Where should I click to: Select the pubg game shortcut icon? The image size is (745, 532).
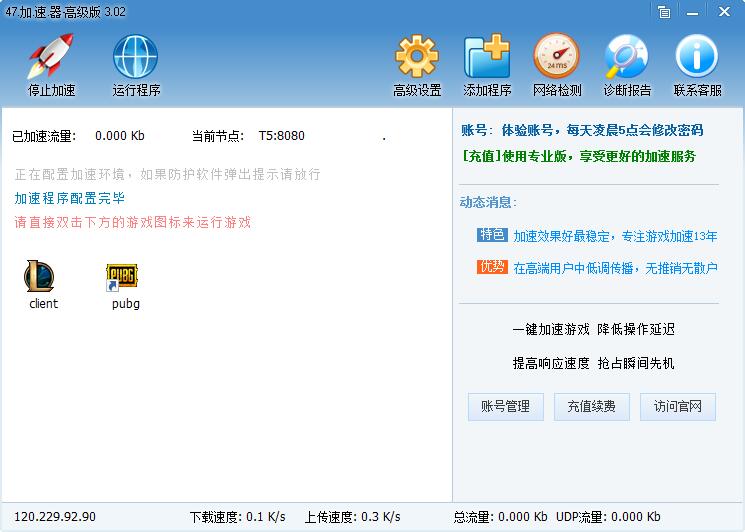click(122, 276)
